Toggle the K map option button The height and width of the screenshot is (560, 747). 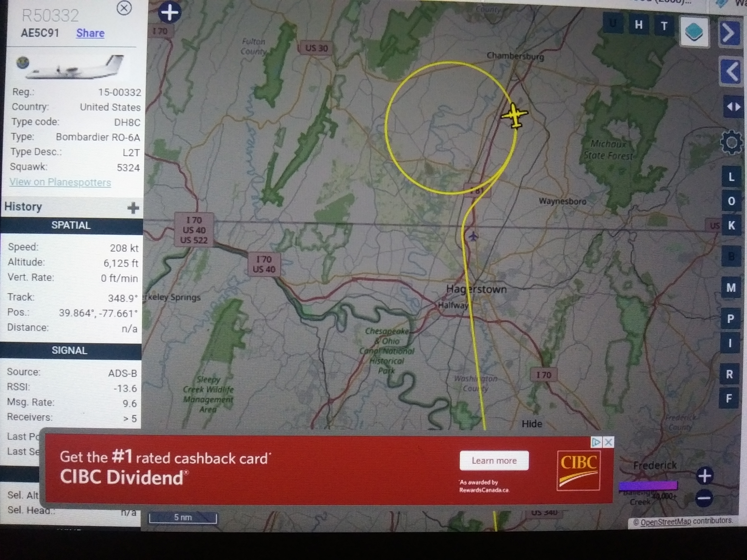tap(731, 226)
